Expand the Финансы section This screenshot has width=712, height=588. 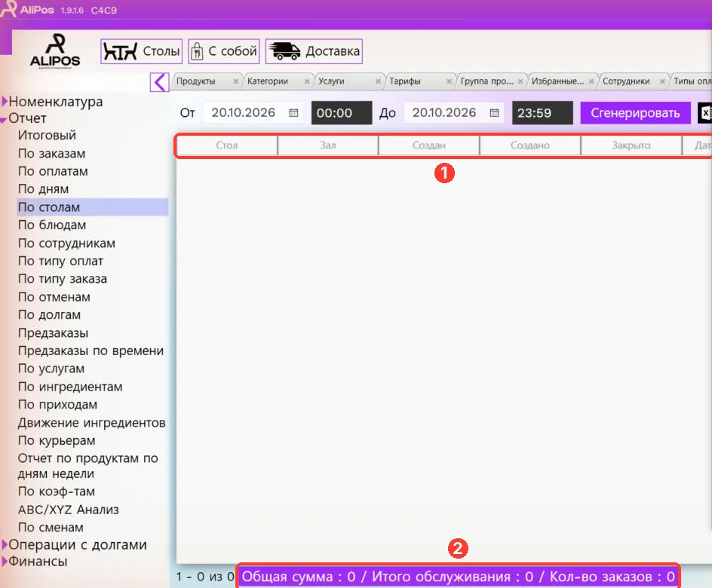5,562
